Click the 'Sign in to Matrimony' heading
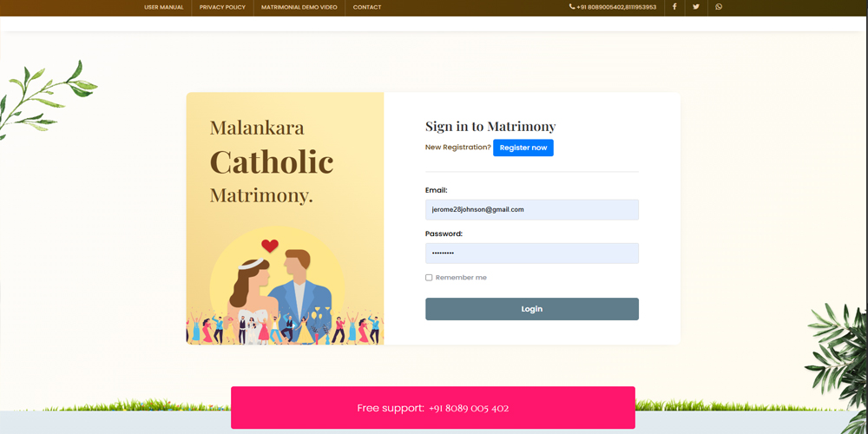The image size is (868, 434). [x=490, y=127]
